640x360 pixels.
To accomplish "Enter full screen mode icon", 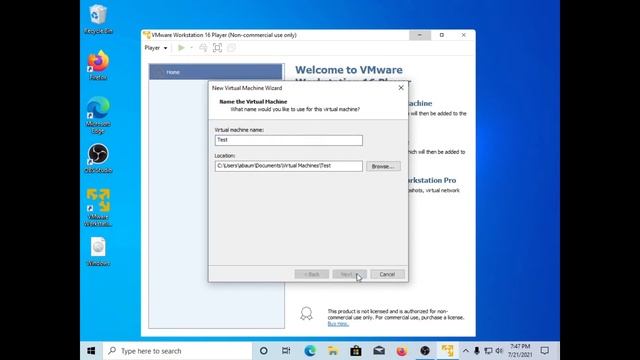I will click(217, 48).
